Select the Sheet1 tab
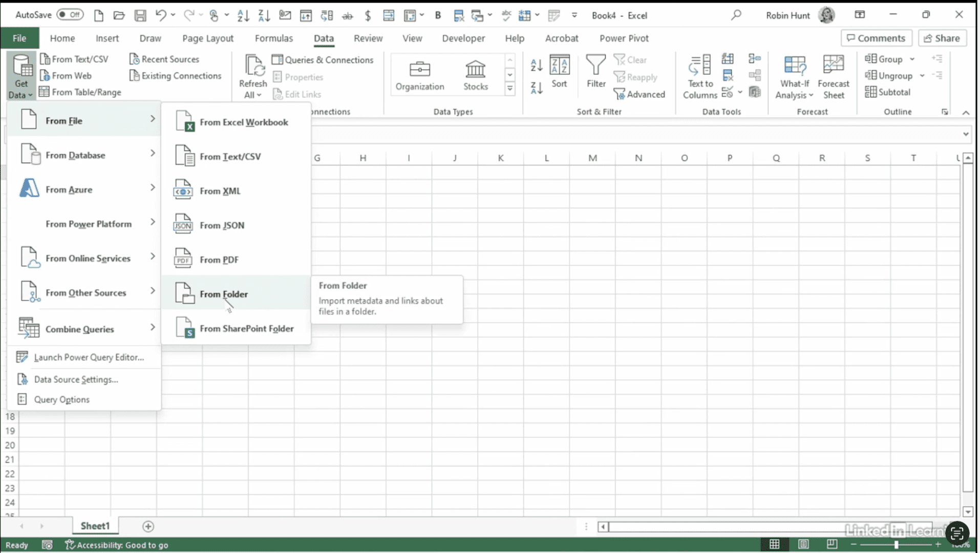This screenshot has height=553, width=980. (95, 526)
